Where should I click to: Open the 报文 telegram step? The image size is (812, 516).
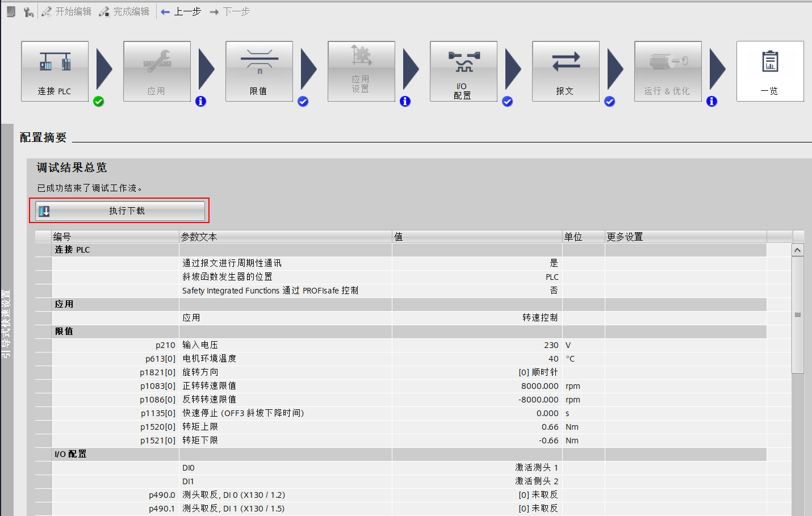(566, 71)
